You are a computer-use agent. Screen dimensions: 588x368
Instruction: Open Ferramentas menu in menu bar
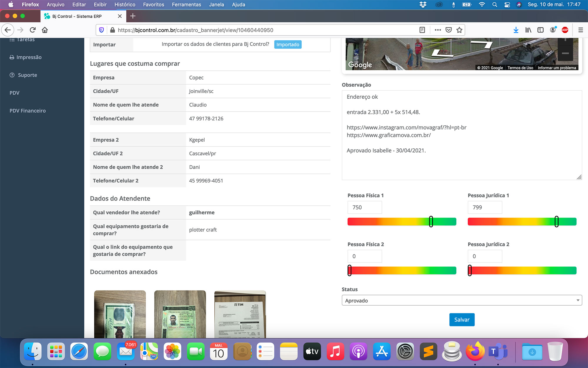(186, 4)
